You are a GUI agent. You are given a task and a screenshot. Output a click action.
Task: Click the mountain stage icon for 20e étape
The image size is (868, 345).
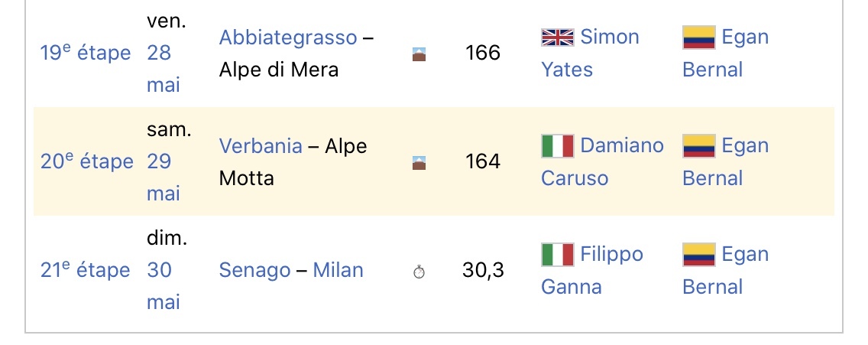[419, 163]
